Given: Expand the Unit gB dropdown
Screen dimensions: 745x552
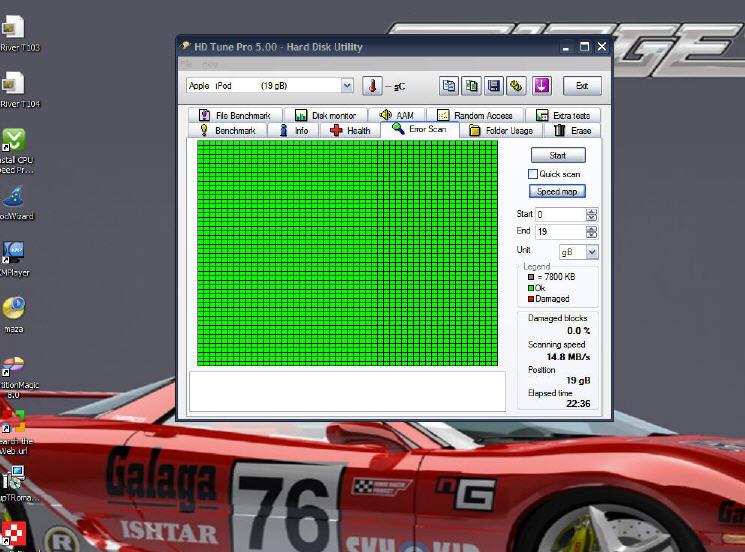Looking at the screenshot, I should coord(592,252).
